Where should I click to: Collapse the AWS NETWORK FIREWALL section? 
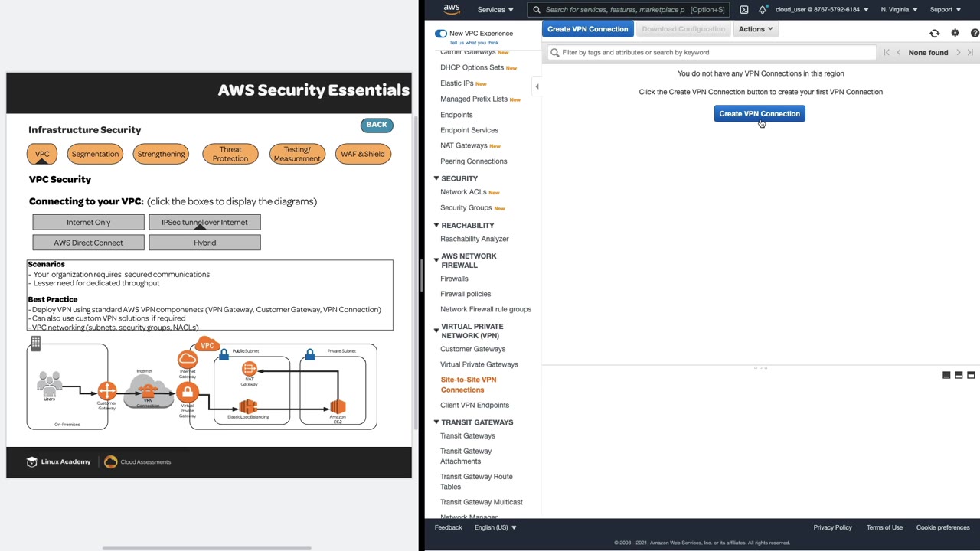coord(436,260)
